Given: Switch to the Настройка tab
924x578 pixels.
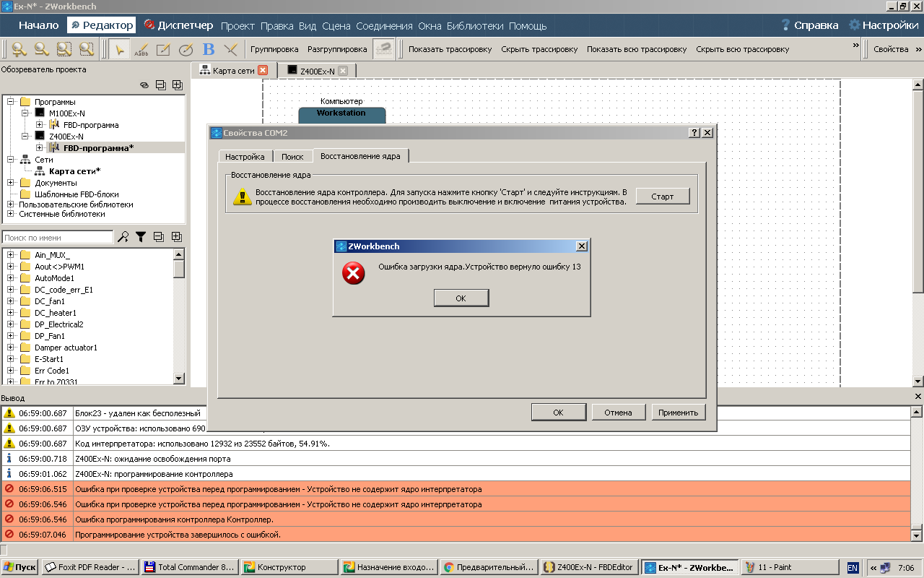Looking at the screenshot, I should coord(245,157).
